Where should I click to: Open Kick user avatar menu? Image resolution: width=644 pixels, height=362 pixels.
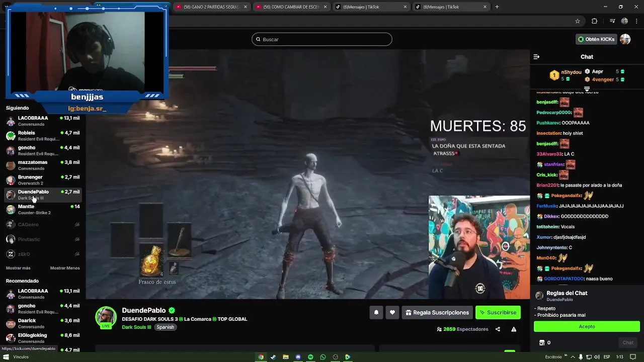[x=625, y=39]
